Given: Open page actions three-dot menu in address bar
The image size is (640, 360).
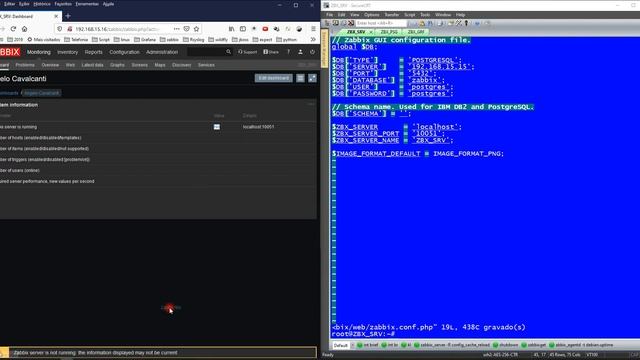Looking at the screenshot, I should pyautogui.click(x=176, y=29).
